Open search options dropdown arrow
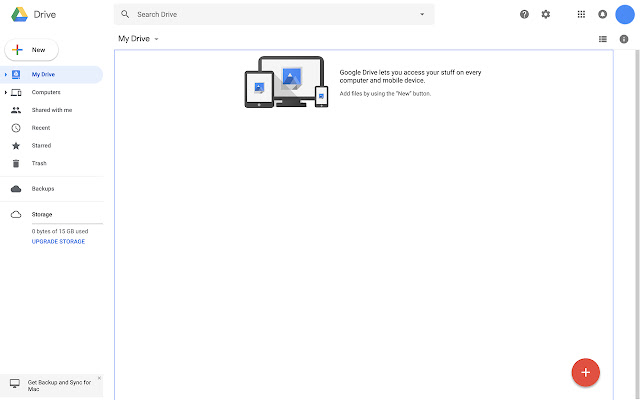 click(422, 14)
